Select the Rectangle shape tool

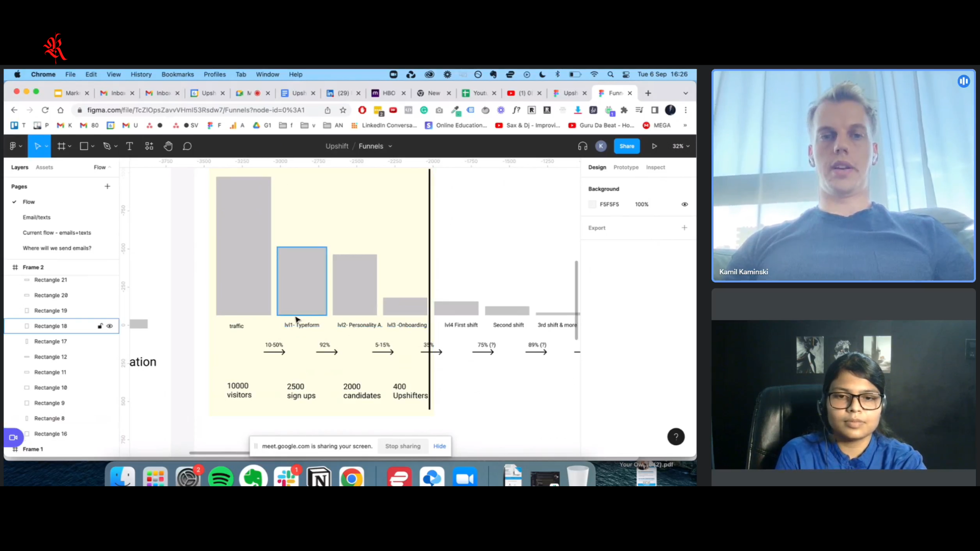(84, 146)
